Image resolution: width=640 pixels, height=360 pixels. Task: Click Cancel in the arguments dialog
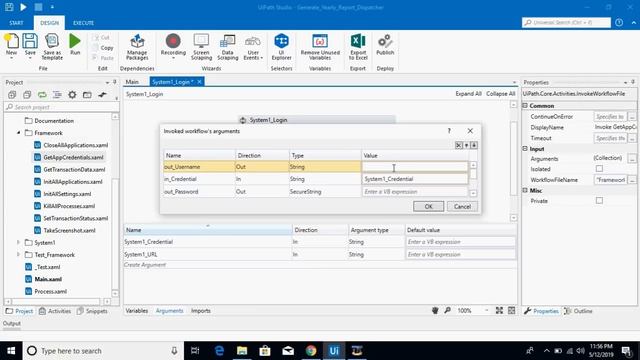coord(462,206)
